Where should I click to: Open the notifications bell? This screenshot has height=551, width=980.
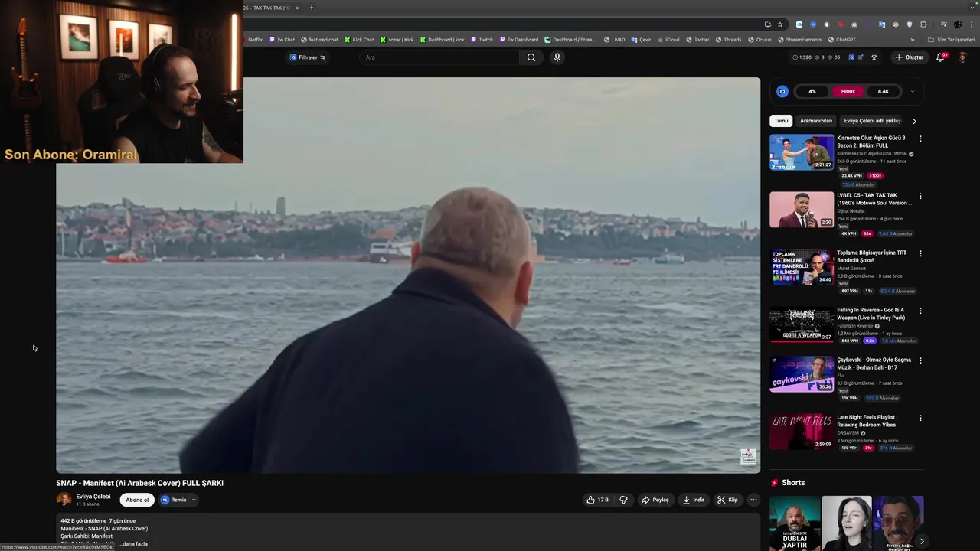pos(941,57)
